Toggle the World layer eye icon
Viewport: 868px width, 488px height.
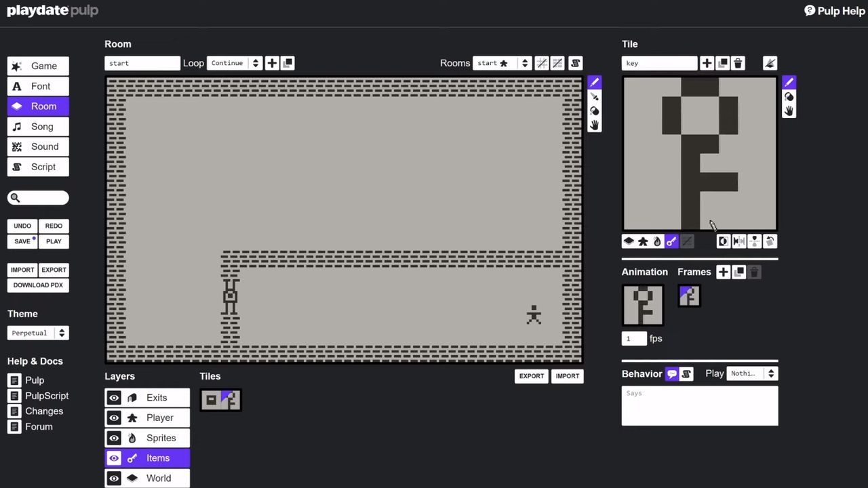[x=114, y=478]
